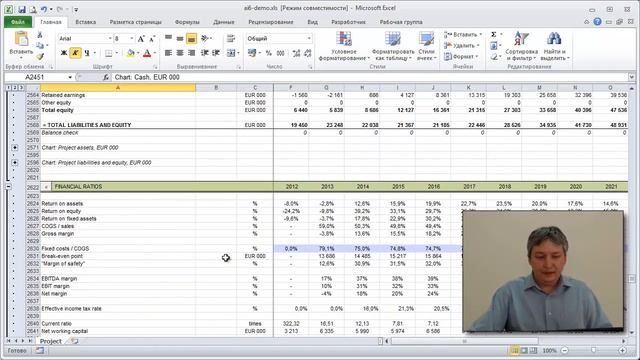The height and width of the screenshot is (360, 640).
Task: Expand group at Chart: Project assets row
Action: [15, 148]
